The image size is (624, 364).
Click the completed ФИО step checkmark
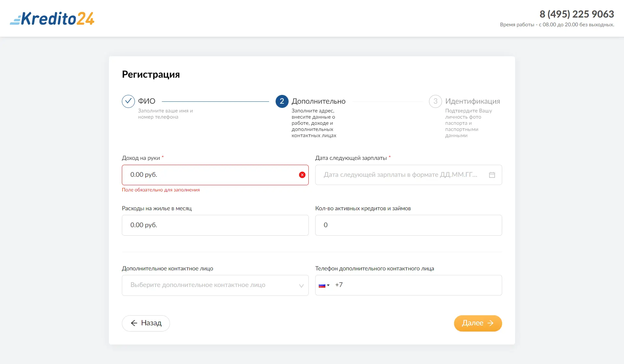click(x=128, y=101)
